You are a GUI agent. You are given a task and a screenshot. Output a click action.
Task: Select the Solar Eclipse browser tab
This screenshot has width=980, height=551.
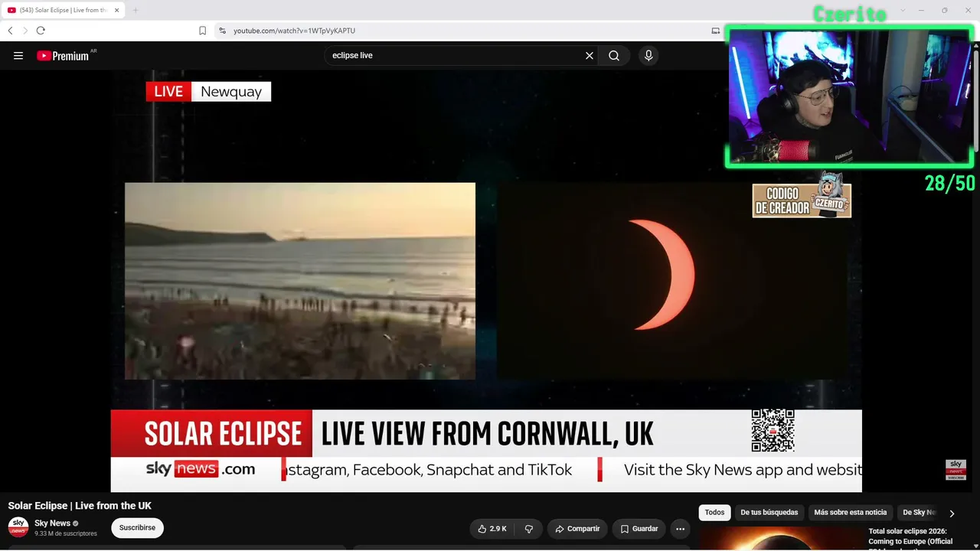(63, 10)
